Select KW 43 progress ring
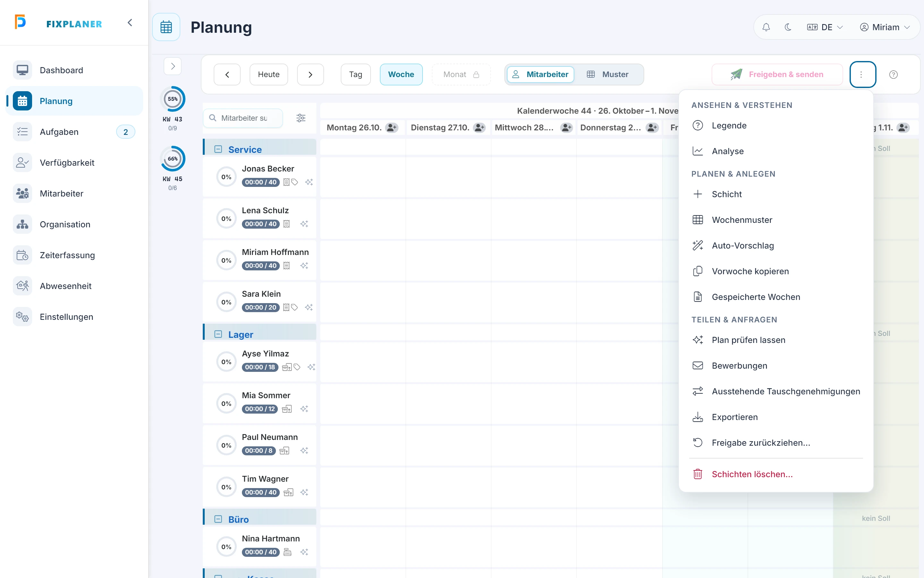This screenshot has height=578, width=924. point(173,99)
